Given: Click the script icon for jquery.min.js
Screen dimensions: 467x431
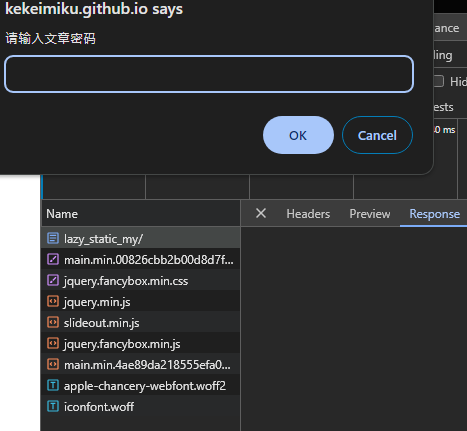Looking at the screenshot, I should point(53,301).
